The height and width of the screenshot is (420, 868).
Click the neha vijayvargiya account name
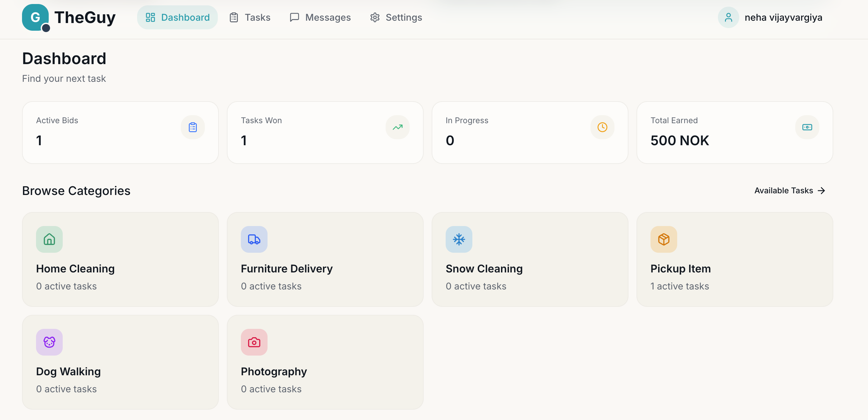click(784, 17)
